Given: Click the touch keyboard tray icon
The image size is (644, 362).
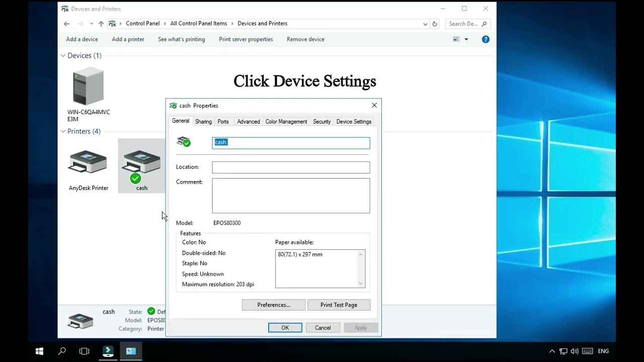Looking at the screenshot, I should pyautogui.click(x=587, y=351).
